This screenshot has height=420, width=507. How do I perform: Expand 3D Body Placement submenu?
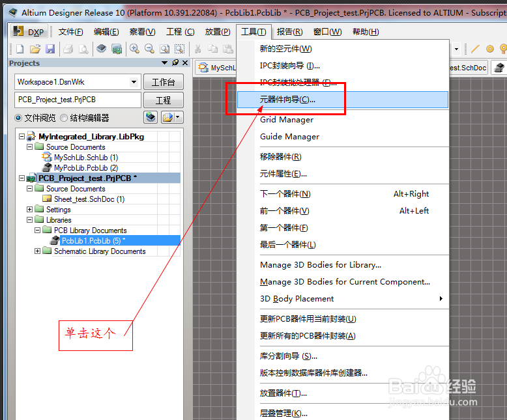click(343, 299)
